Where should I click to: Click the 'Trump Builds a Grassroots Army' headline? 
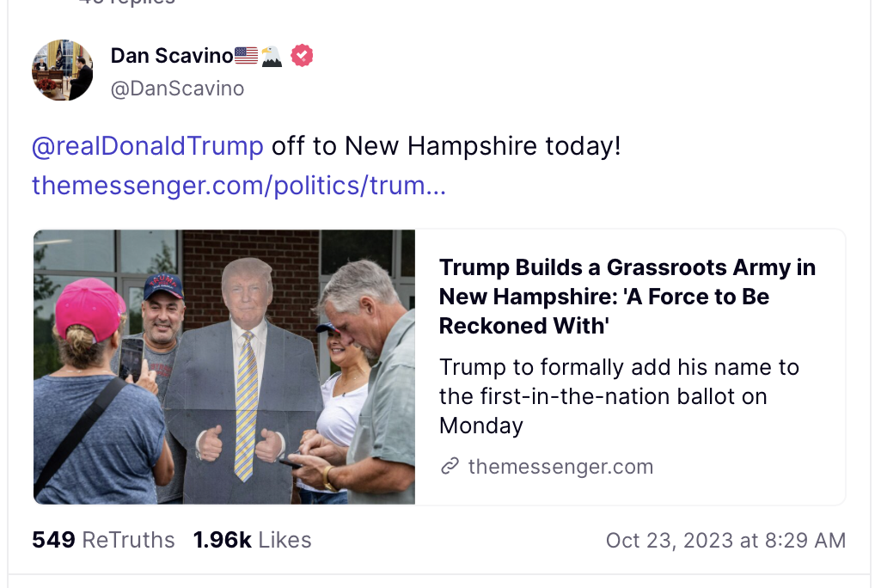[627, 297]
